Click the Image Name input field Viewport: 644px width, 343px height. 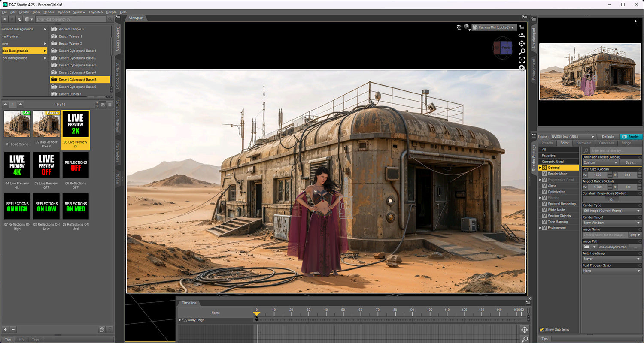(x=605, y=235)
